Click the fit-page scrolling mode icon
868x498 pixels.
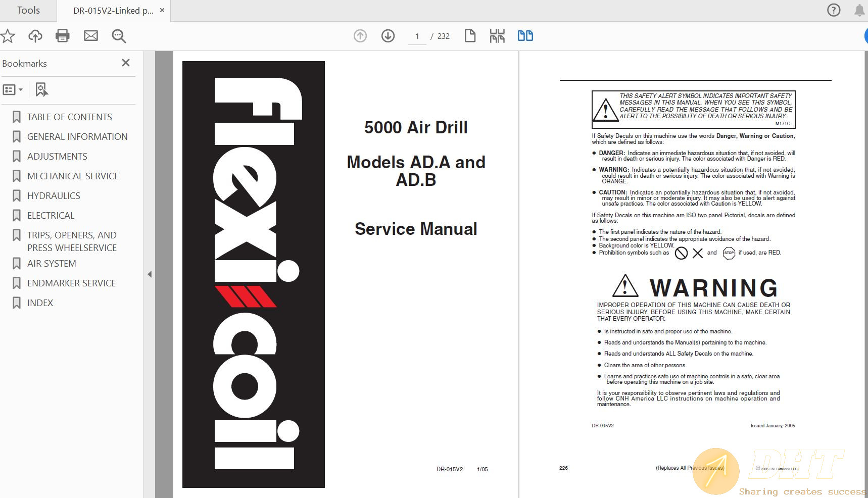(497, 36)
